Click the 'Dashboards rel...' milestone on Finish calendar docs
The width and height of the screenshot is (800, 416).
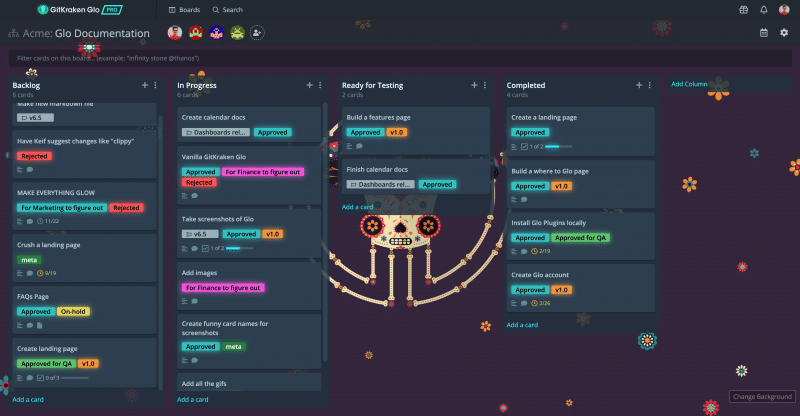click(x=381, y=185)
